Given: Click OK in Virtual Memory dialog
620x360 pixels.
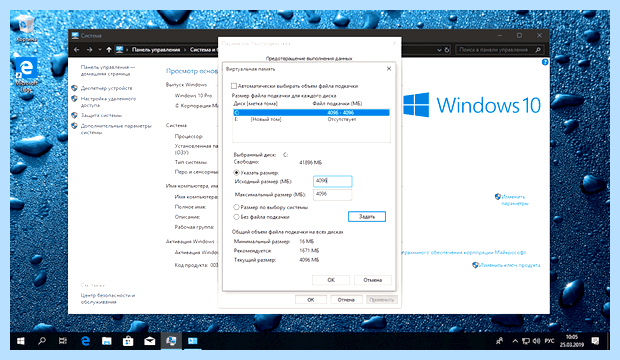Looking at the screenshot, I should [331, 280].
